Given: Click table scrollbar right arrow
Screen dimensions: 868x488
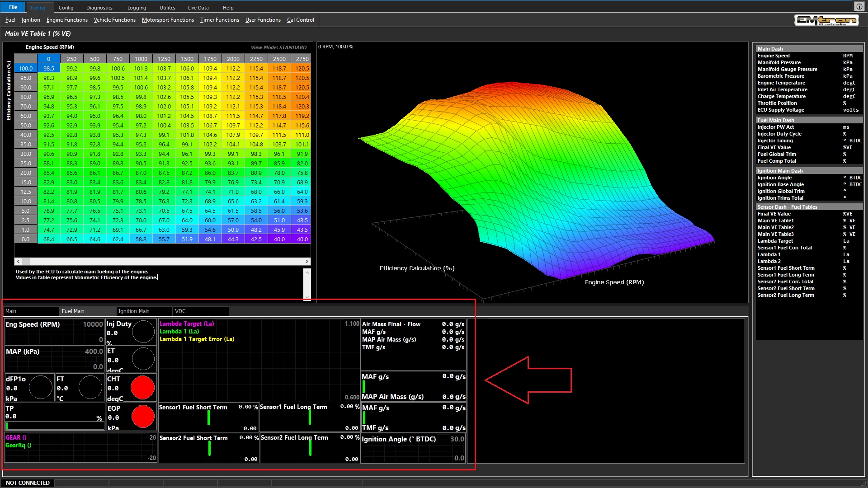Looking at the screenshot, I should [x=307, y=262].
